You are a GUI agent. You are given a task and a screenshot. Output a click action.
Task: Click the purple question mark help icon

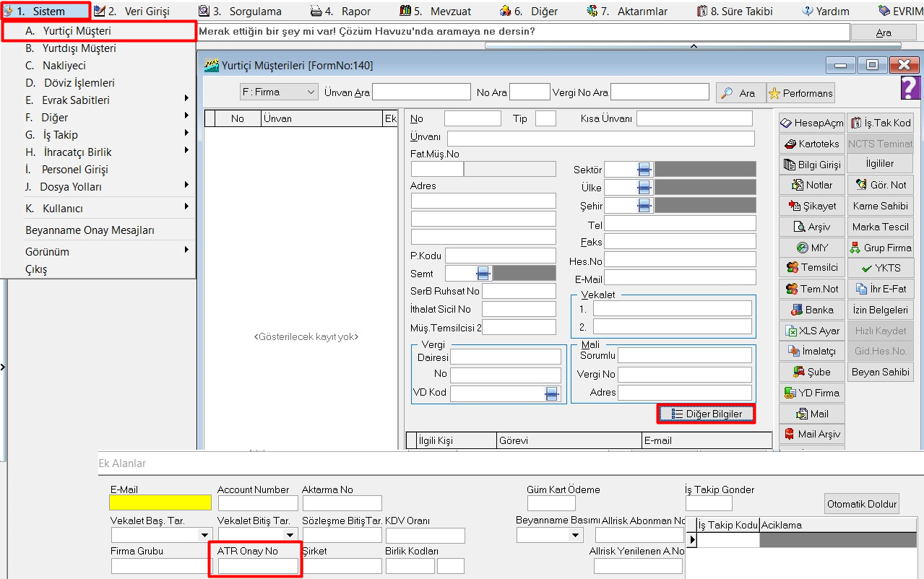910,88
